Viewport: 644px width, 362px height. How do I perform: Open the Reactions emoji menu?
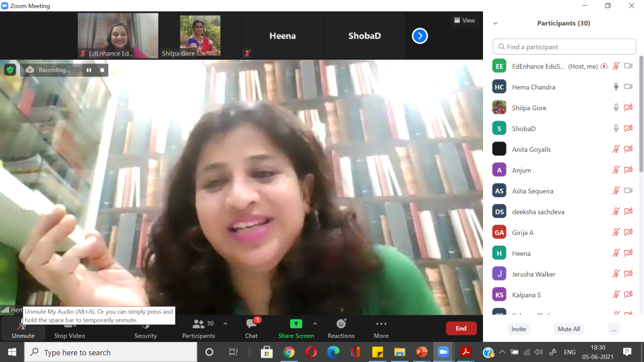[341, 324]
